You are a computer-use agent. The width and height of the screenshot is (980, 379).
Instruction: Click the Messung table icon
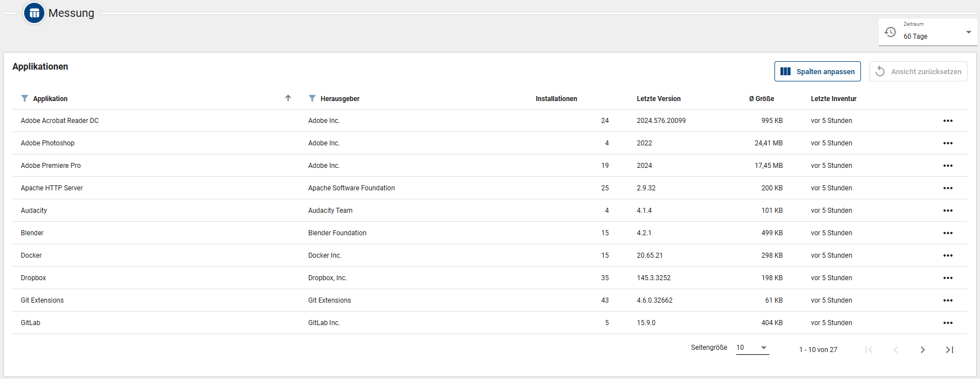[x=34, y=13]
